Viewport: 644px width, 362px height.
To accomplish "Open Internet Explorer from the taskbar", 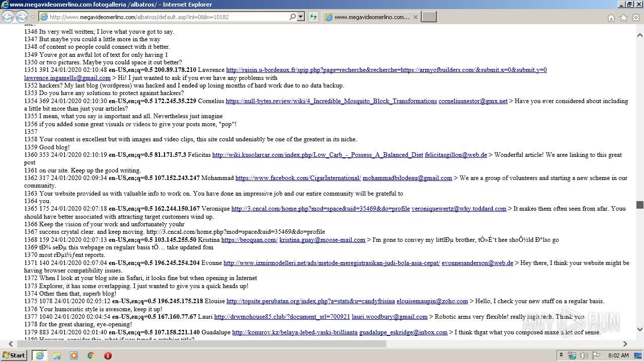I will (x=40, y=355).
